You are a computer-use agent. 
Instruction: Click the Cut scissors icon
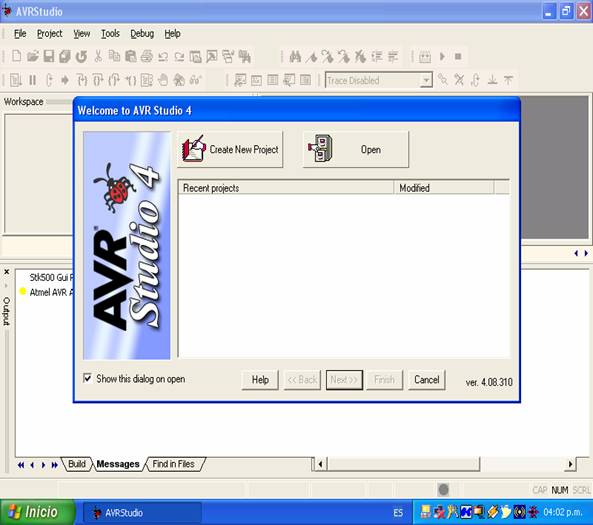(98, 56)
